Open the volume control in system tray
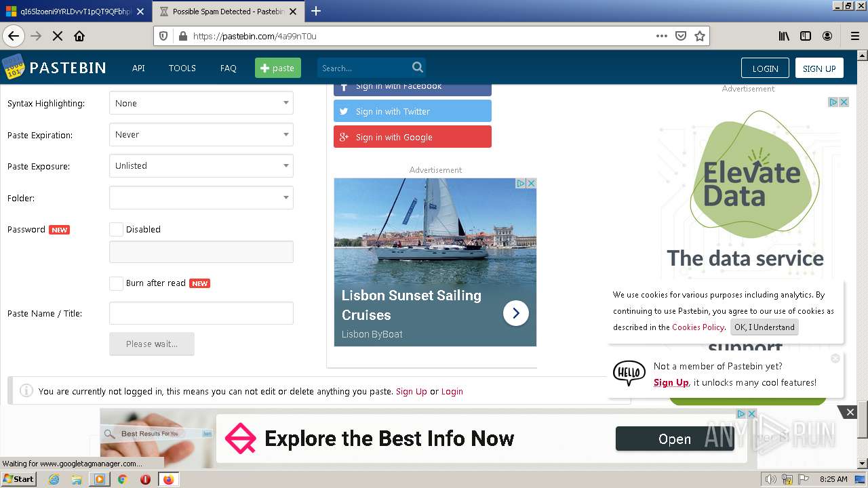Screen dimensions: 868x488 point(770,479)
